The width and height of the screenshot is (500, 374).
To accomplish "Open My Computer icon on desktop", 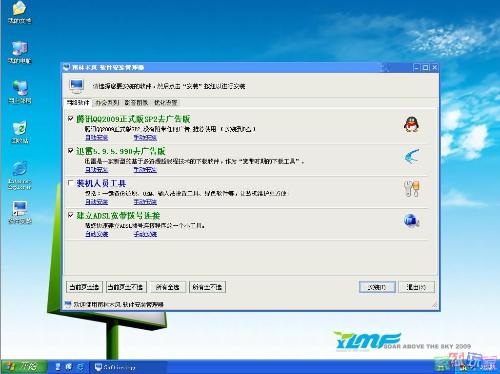I will (x=20, y=48).
